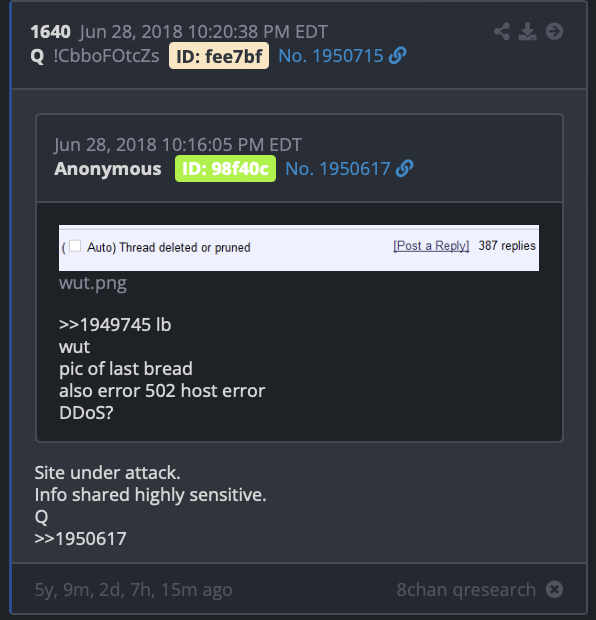Click the share icon for post 1640
Screen dimensions: 596x620
pos(502,32)
